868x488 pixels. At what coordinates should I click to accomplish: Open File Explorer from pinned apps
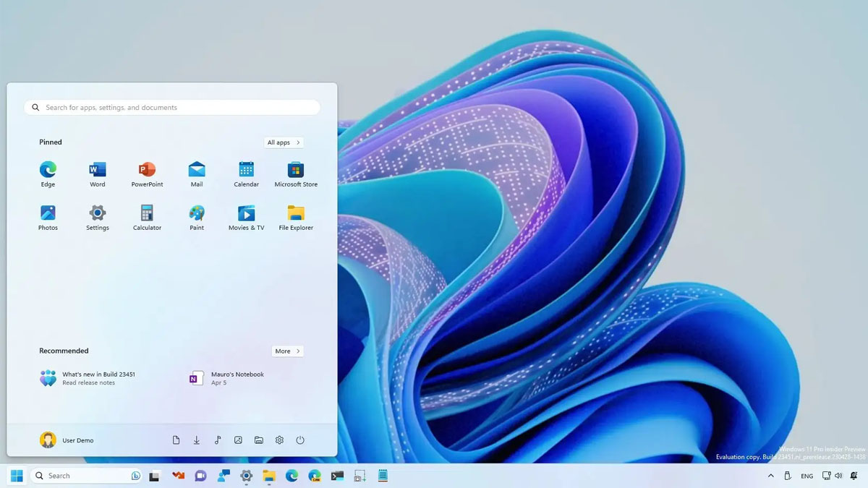[x=296, y=218]
